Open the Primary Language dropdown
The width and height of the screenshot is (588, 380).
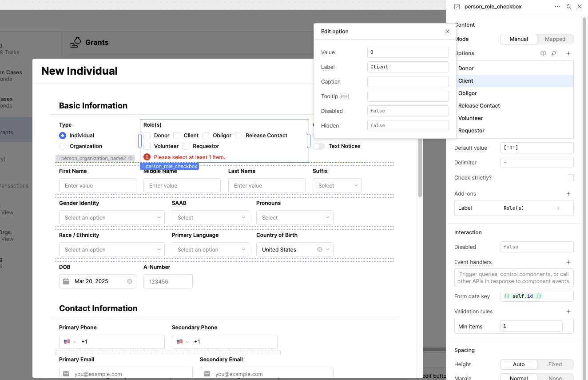[211, 249]
